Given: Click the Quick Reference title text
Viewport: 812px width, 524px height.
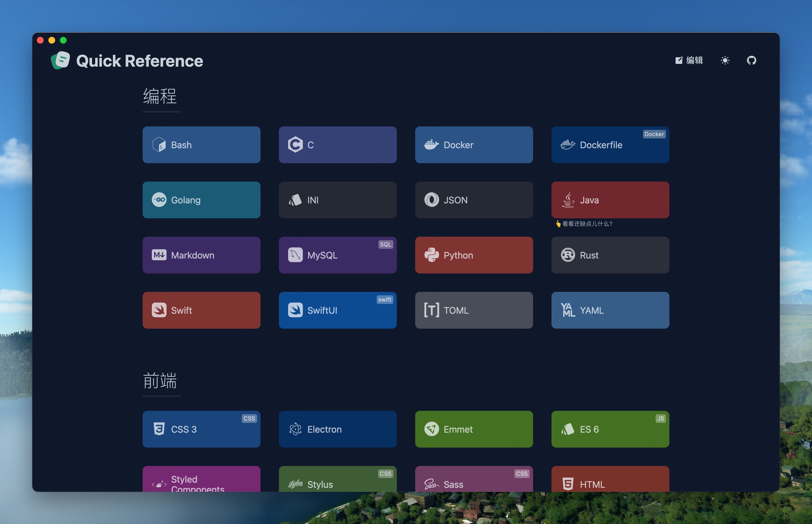Looking at the screenshot, I should [x=139, y=61].
